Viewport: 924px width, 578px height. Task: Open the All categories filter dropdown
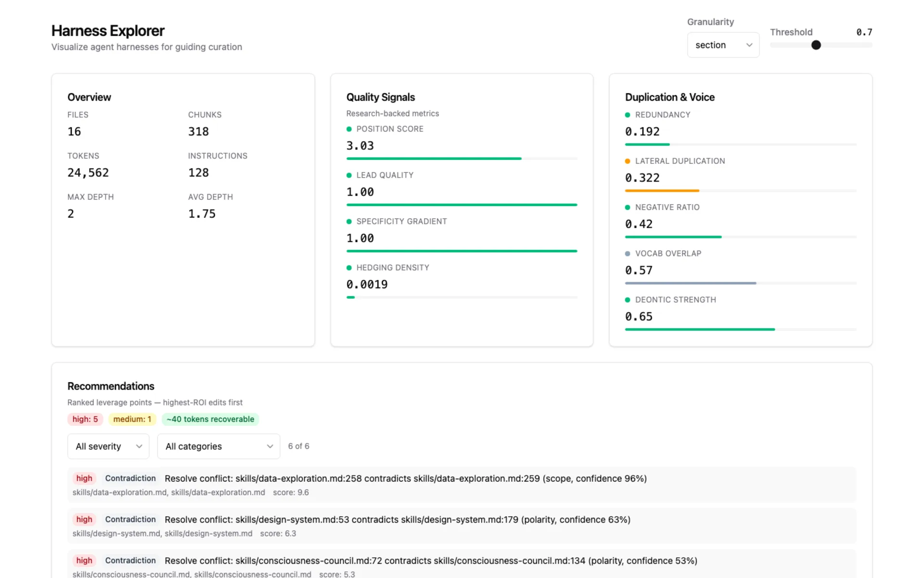point(218,447)
